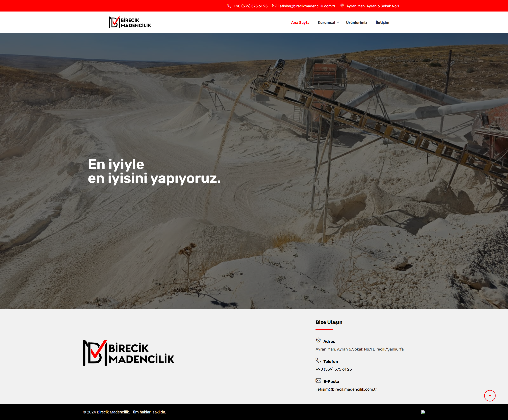Go to Ana Sayfa menu item

(300, 22)
